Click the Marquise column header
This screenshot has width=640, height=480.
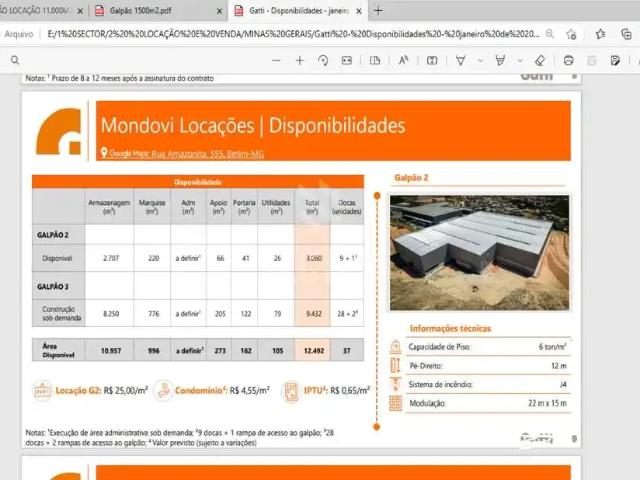click(152, 207)
